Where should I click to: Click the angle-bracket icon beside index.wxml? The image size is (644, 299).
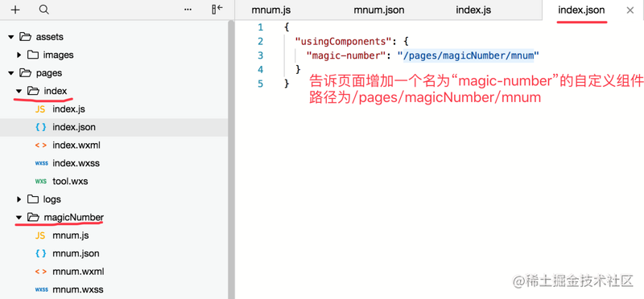[41, 145]
